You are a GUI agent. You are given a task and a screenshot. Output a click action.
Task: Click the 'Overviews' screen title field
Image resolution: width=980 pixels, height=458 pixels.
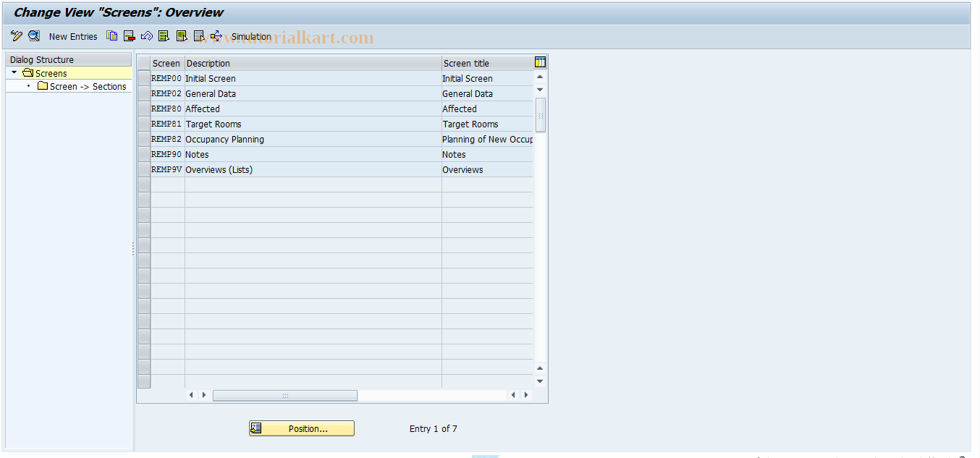pos(487,169)
